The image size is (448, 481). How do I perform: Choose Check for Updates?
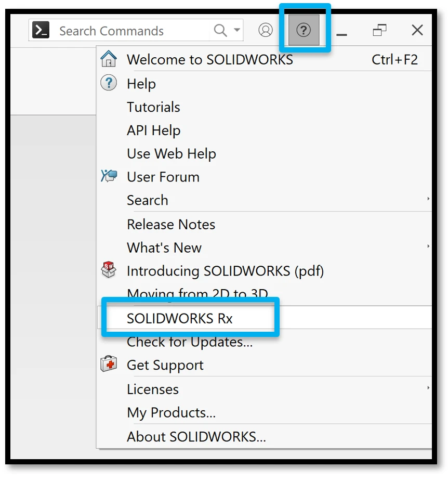pos(190,342)
